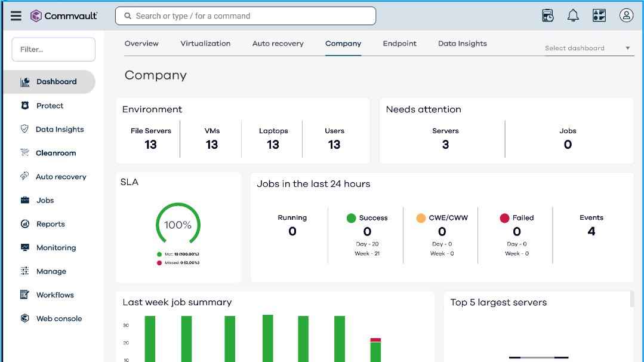Expand the Select dashboard dropdown

point(588,48)
